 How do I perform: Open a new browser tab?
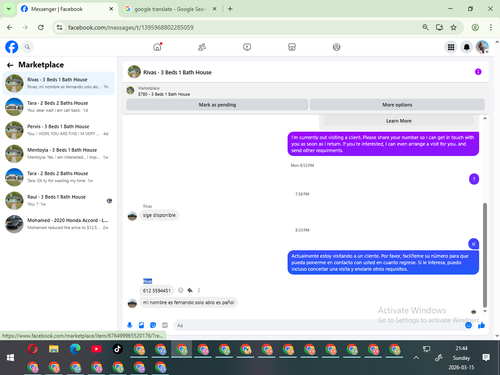pos(230,9)
